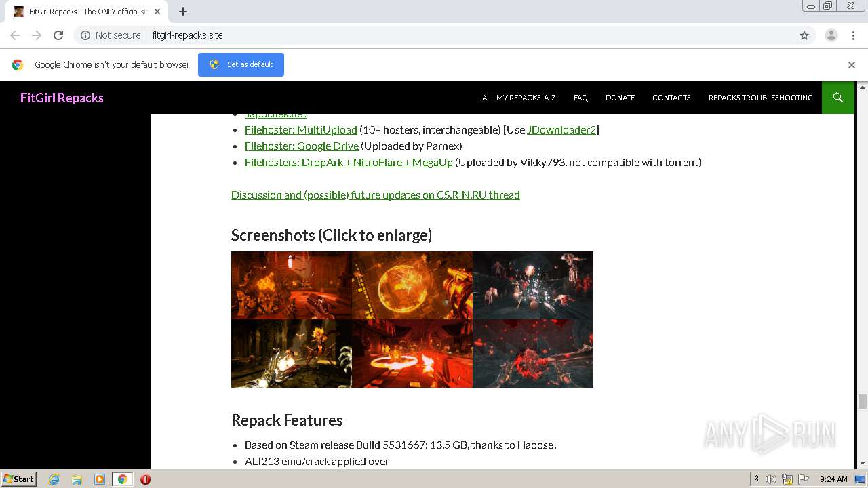Open the Filehoster: MultiUpload link
This screenshot has height=488, width=868.
coord(300,129)
